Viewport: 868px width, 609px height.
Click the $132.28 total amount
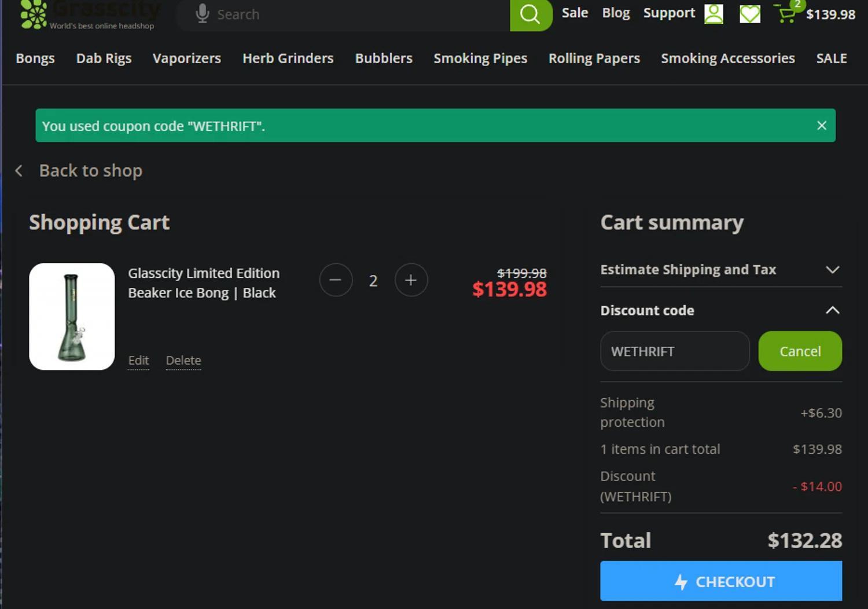(804, 540)
